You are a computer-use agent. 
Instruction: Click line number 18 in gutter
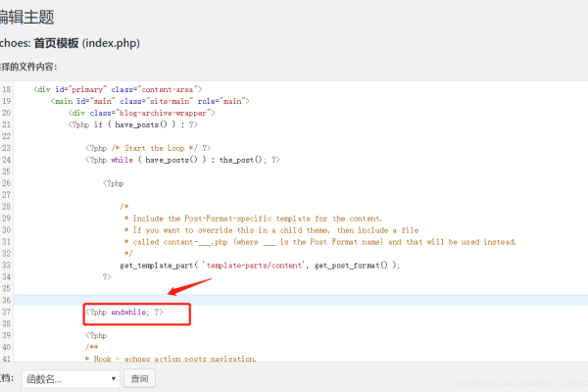click(7, 88)
